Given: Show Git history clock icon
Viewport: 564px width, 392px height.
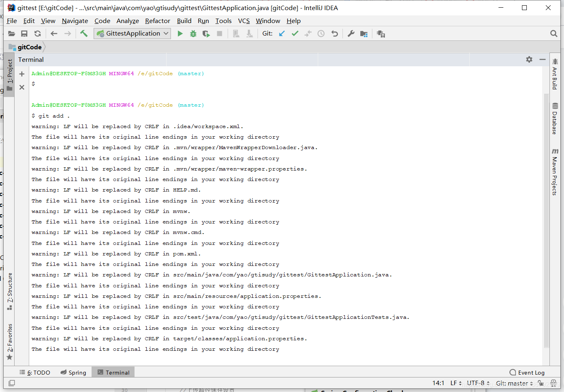Looking at the screenshot, I should point(321,34).
